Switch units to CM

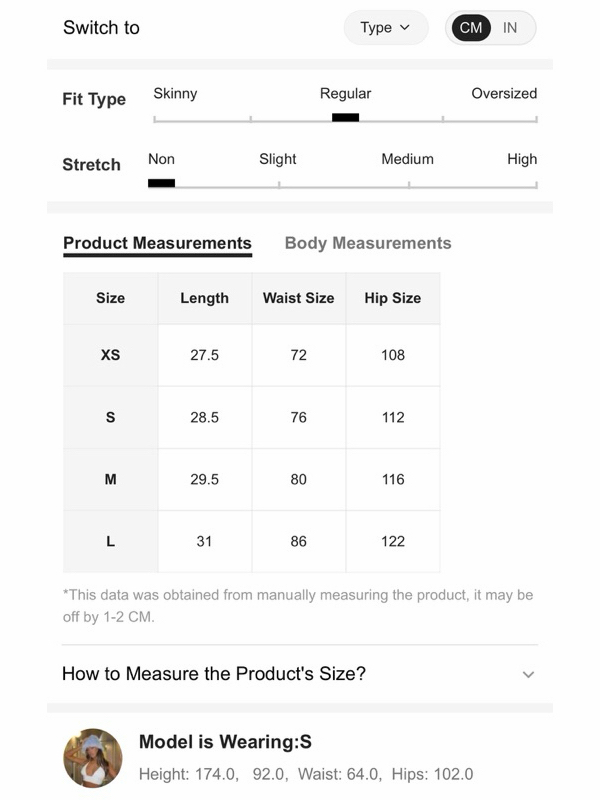pyautogui.click(x=470, y=28)
